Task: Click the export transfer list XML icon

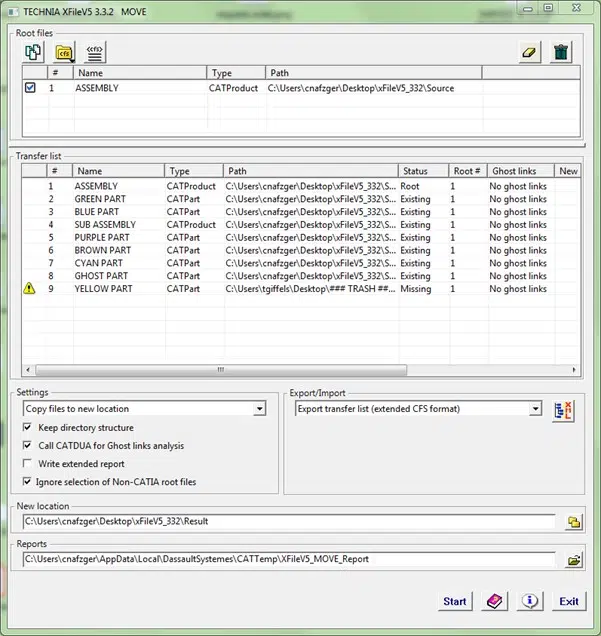Action: 564,411
